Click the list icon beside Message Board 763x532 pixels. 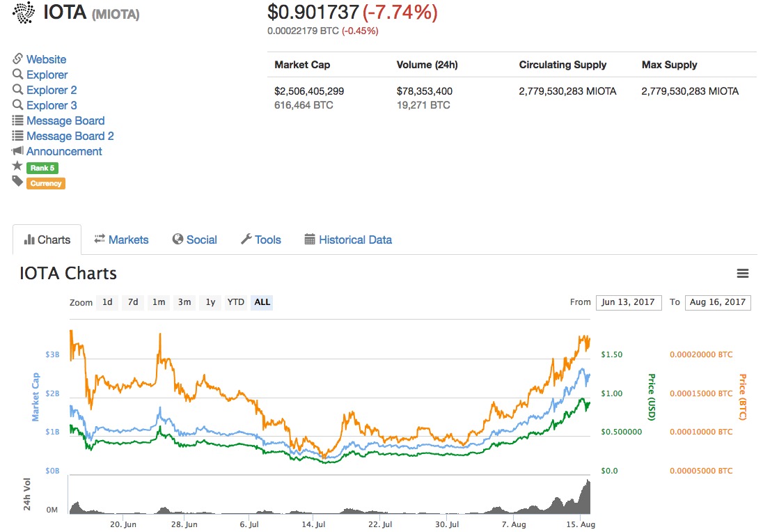point(18,120)
